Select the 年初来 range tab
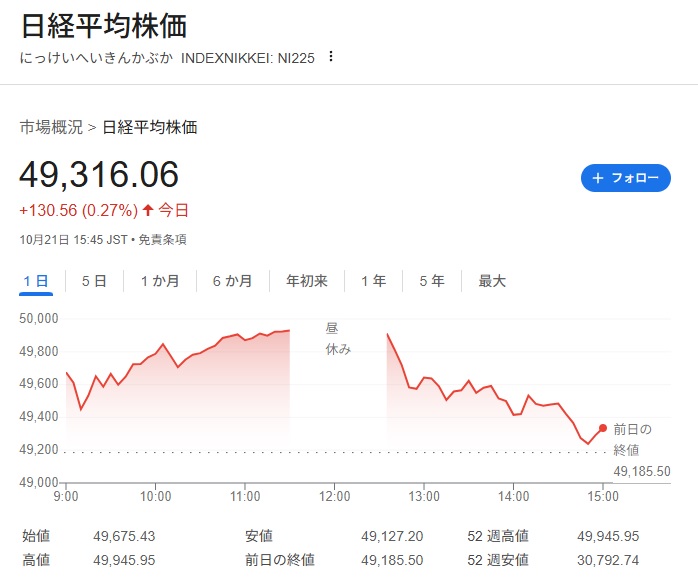The width and height of the screenshot is (698, 584). pyautogui.click(x=306, y=281)
